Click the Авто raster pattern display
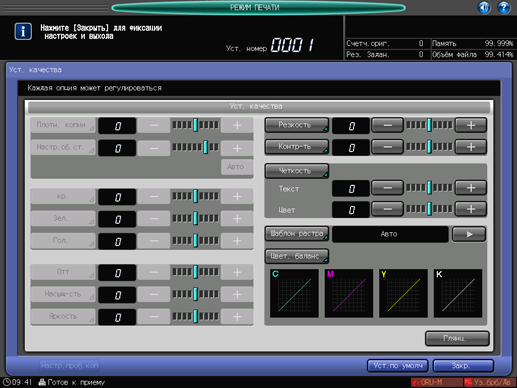The height and width of the screenshot is (388, 517). click(390, 234)
